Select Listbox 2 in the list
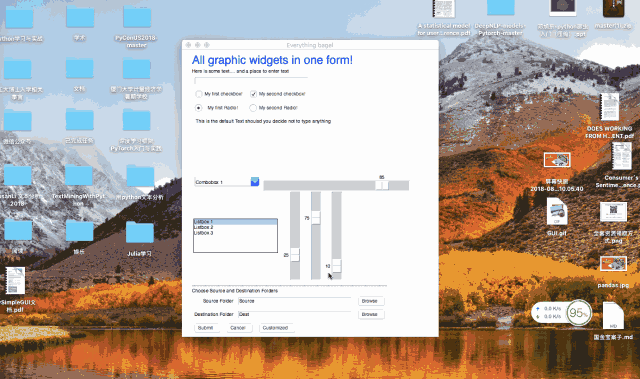Screen dimensions: 640x379 (x=235, y=227)
